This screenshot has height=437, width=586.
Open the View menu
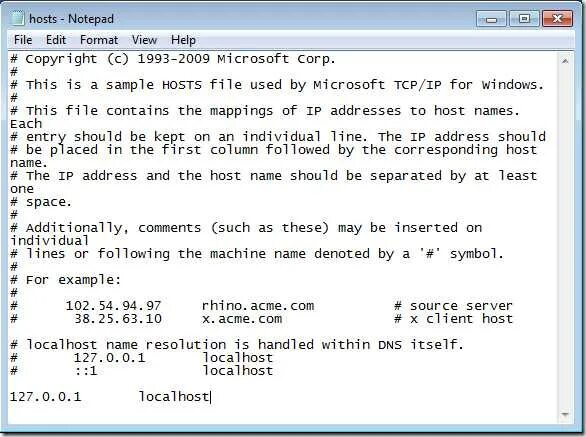click(144, 40)
